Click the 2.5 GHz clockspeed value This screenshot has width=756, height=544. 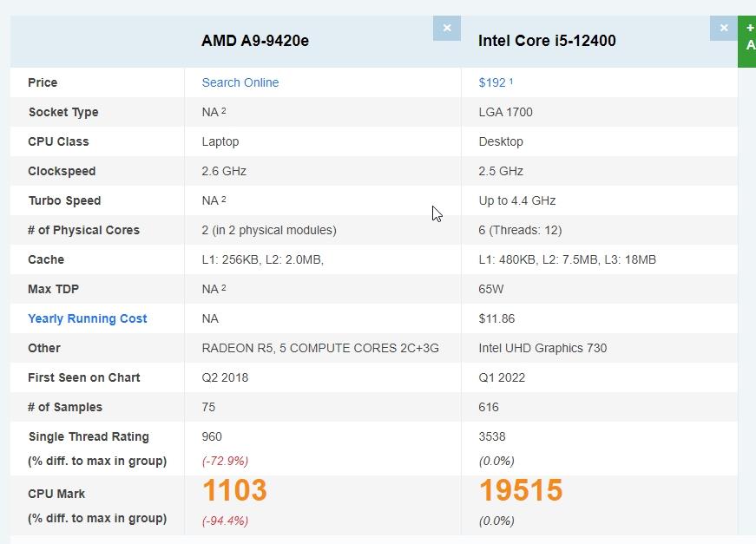click(x=501, y=171)
